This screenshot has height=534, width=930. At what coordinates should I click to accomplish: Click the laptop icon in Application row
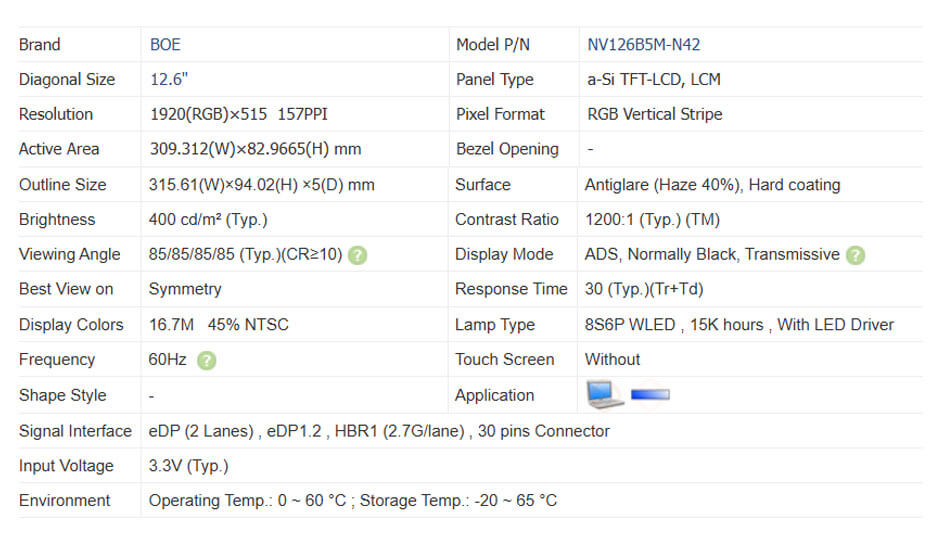605,395
